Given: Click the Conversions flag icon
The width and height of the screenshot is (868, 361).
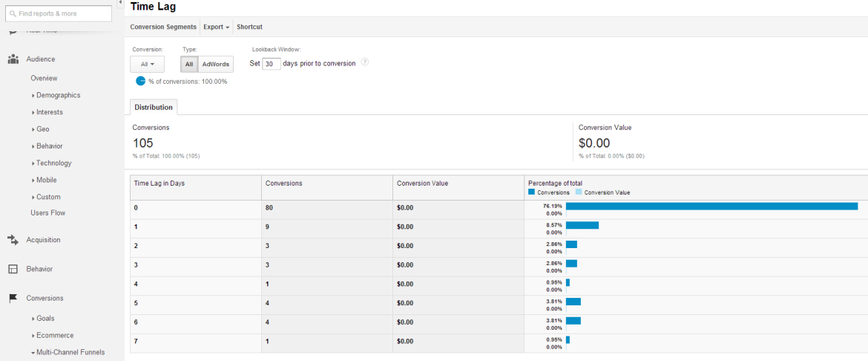Looking at the screenshot, I should point(13,299).
